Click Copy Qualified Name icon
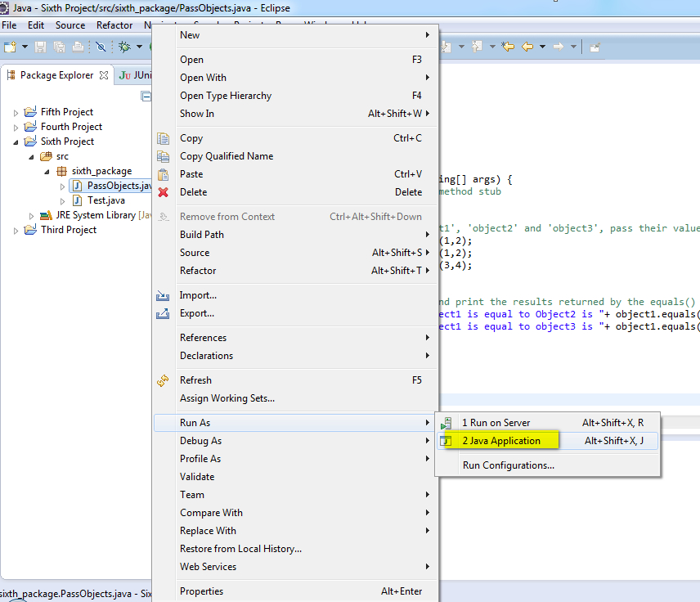 pyautogui.click(x=163, y=156)
